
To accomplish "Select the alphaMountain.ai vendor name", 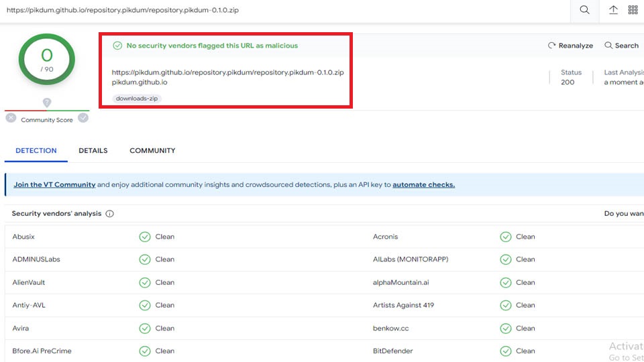I will click(x=401, y=282).
